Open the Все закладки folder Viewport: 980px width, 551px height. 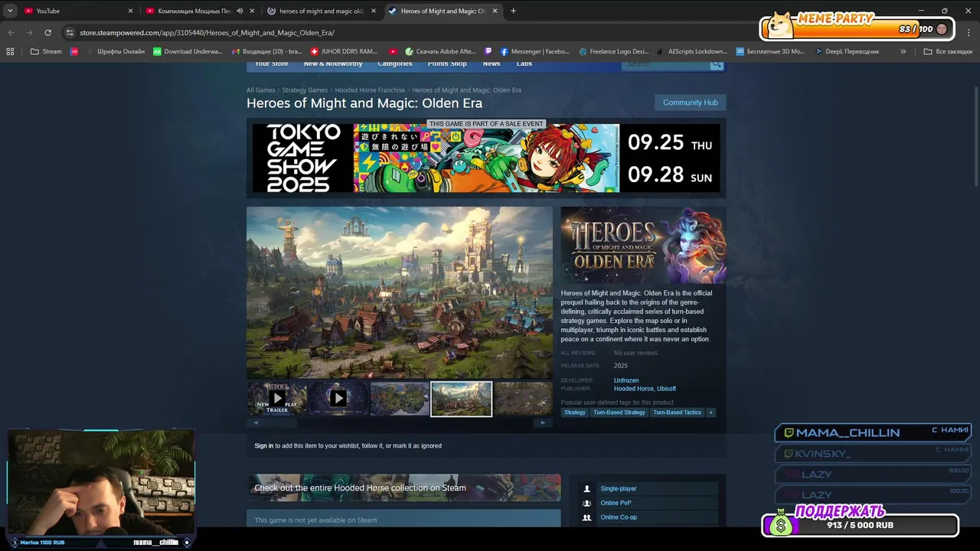pos(948,51)
